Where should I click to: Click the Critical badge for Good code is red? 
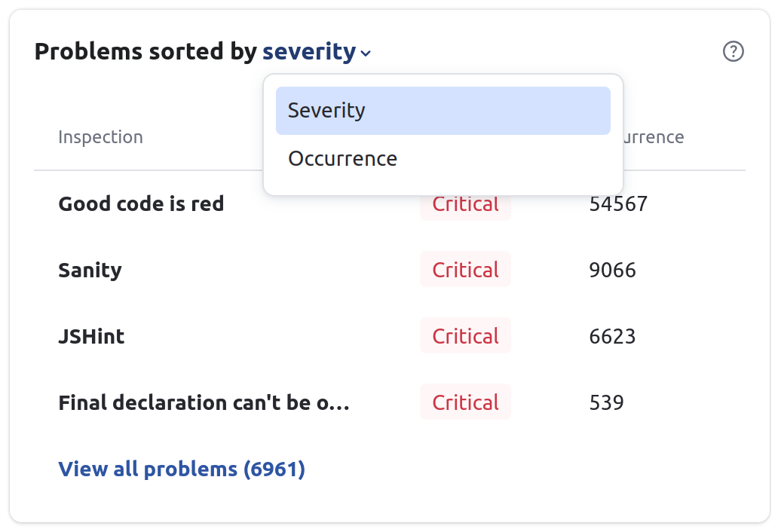465,203
